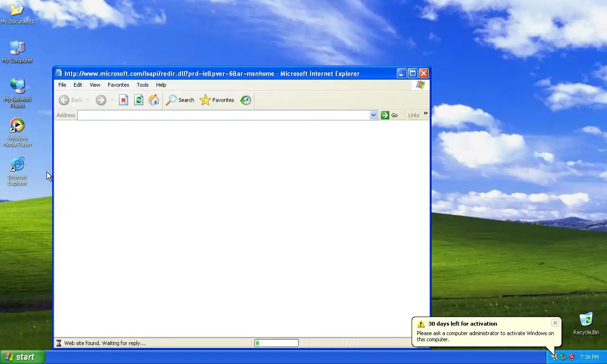Open the Start menu
607x364 pixels.
[x=22, y=357]
